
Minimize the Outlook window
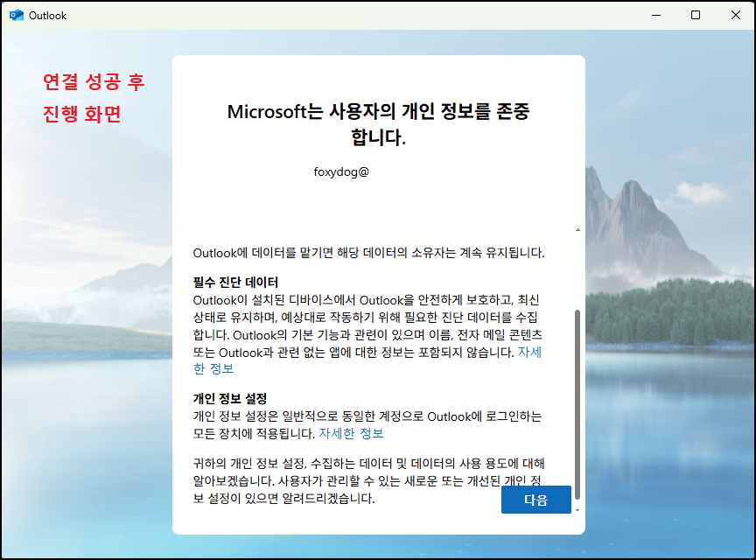click(655, 16)
